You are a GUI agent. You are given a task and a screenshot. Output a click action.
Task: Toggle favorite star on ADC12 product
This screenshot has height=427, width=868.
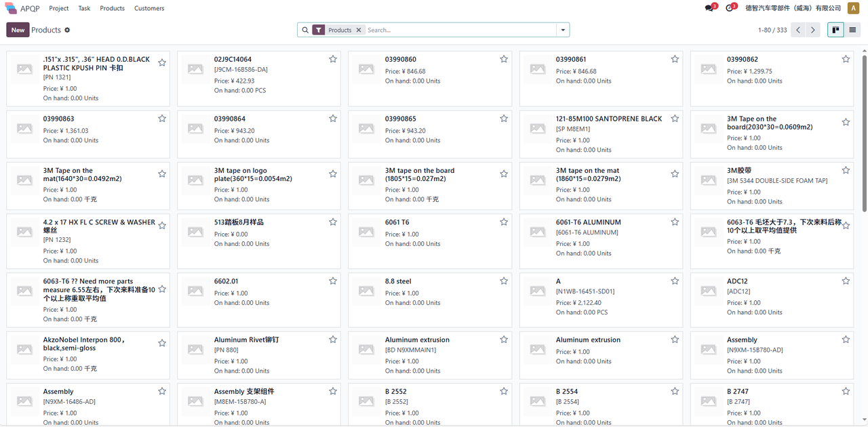(x=846, y=281)
